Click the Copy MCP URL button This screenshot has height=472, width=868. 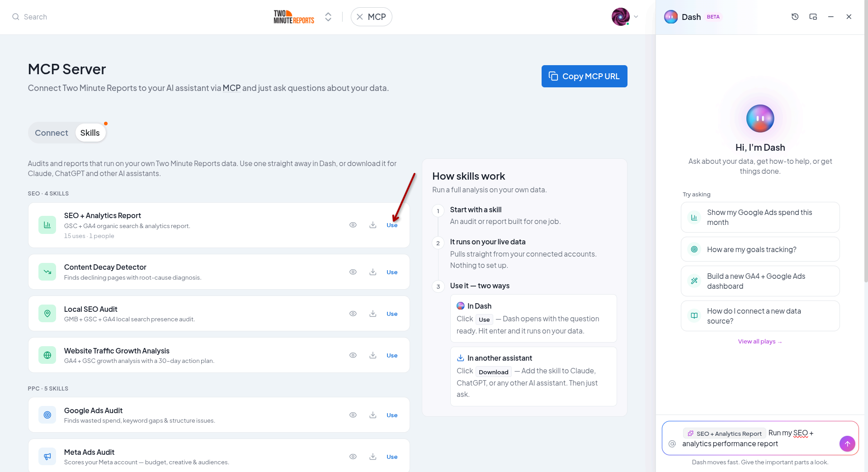click(x=584, y=76)
